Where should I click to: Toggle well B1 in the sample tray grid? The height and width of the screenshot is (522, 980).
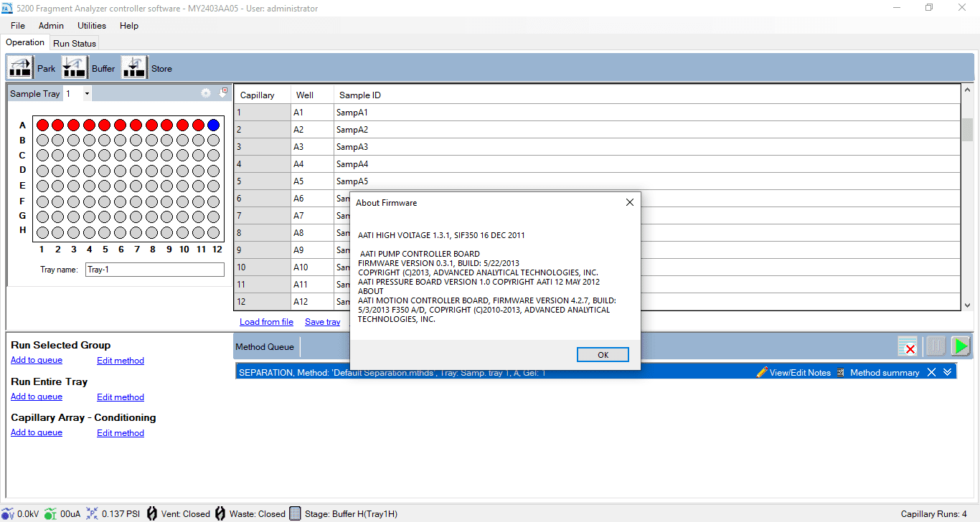pos(42,141)
